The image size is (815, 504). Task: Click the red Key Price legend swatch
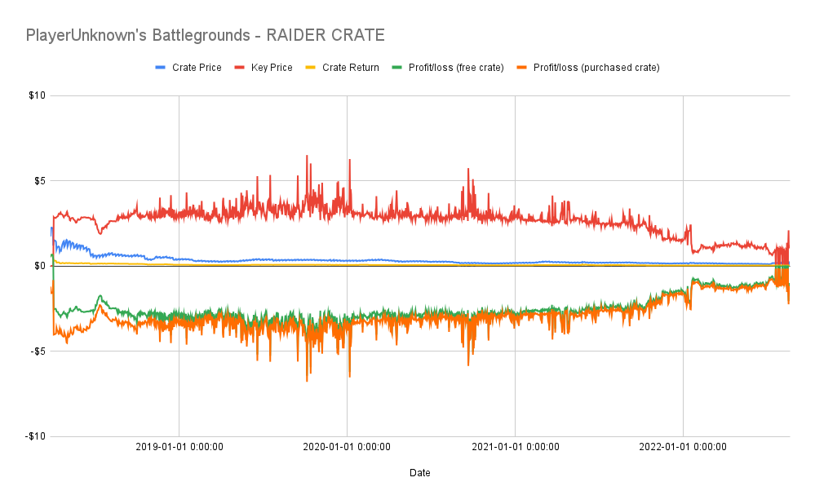pos(240,68)
